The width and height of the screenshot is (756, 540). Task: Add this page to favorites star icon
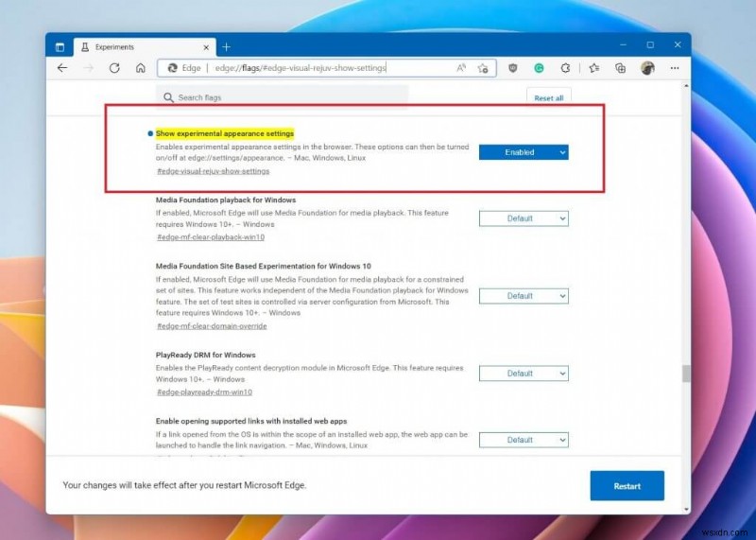(483, 68)
